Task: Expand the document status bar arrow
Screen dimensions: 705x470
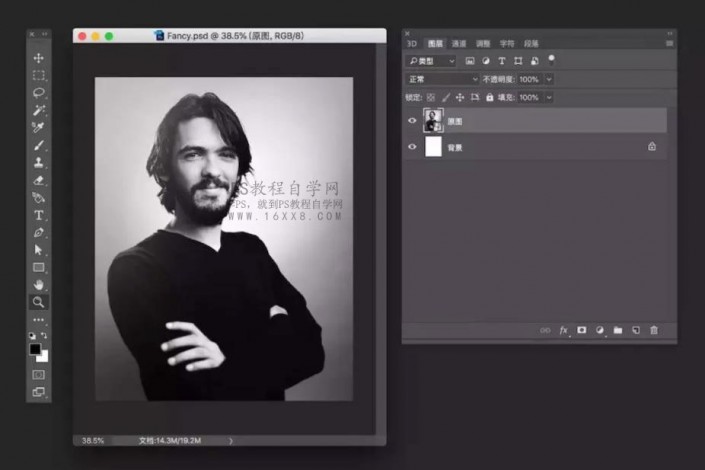Action: coord(231,441)
